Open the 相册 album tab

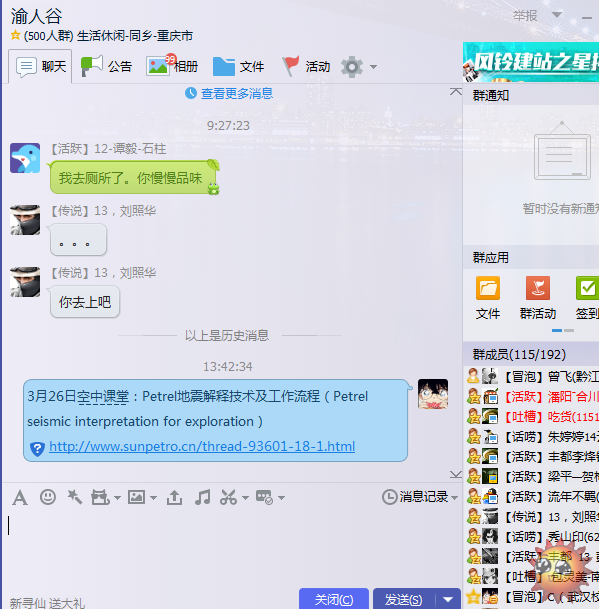tap(172, 66)
